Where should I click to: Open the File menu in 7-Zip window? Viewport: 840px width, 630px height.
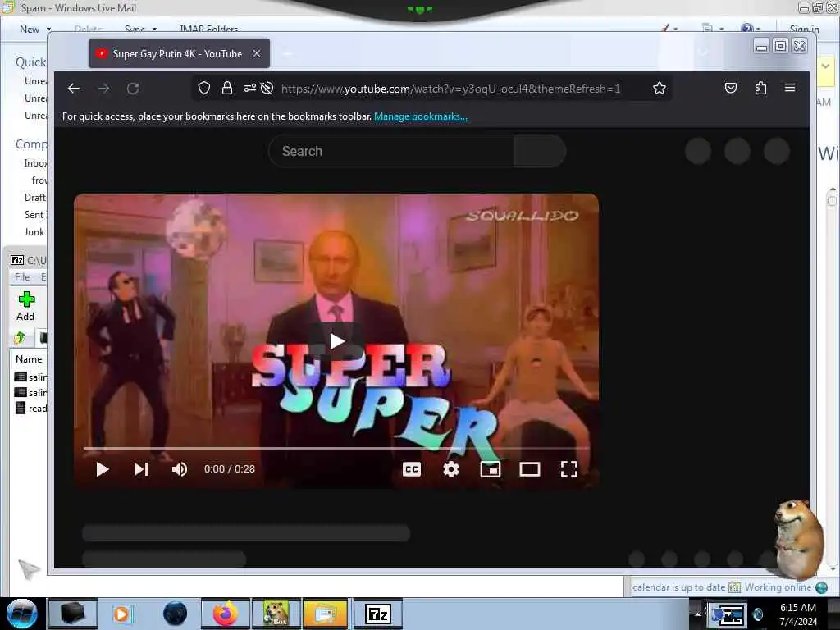point(22,277)
